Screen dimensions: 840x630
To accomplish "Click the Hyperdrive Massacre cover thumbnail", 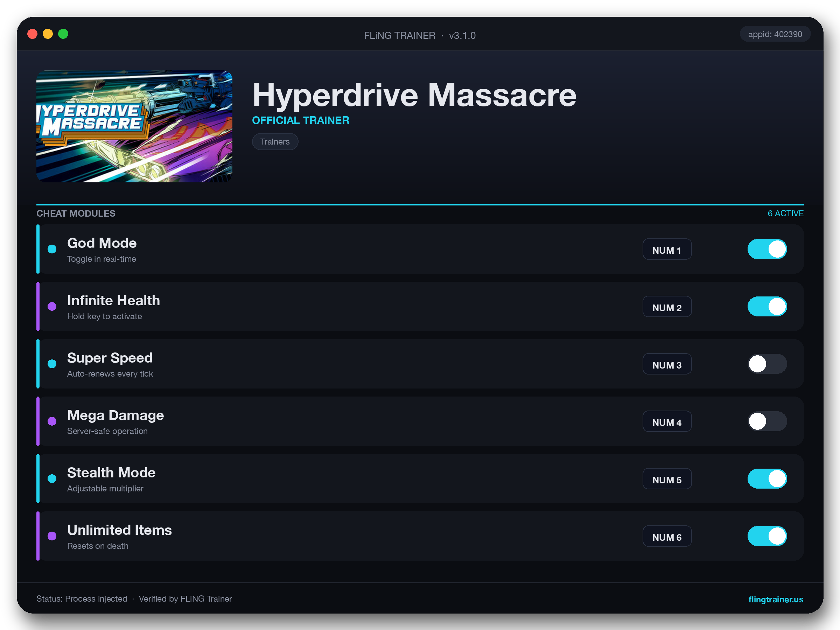I will pyautogui.click(x=134, y=126).
